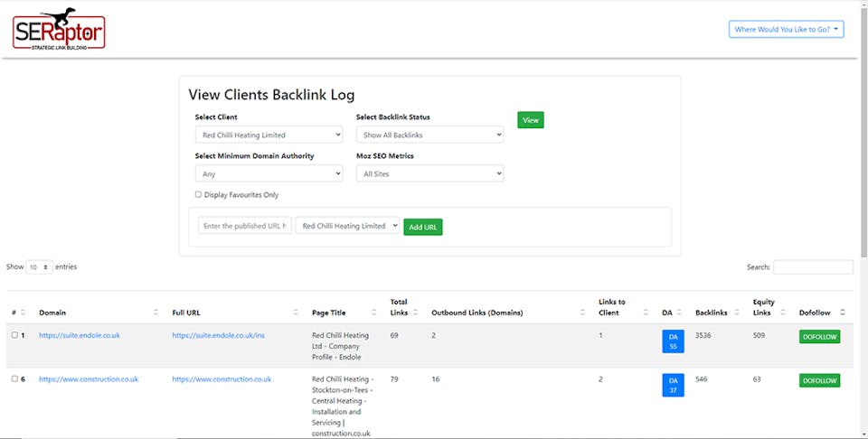Image resolution: width=868 pixels, height=439 pixels.
Task: Sort by Full URL column arrows
Action: click(x=296, y=313)
